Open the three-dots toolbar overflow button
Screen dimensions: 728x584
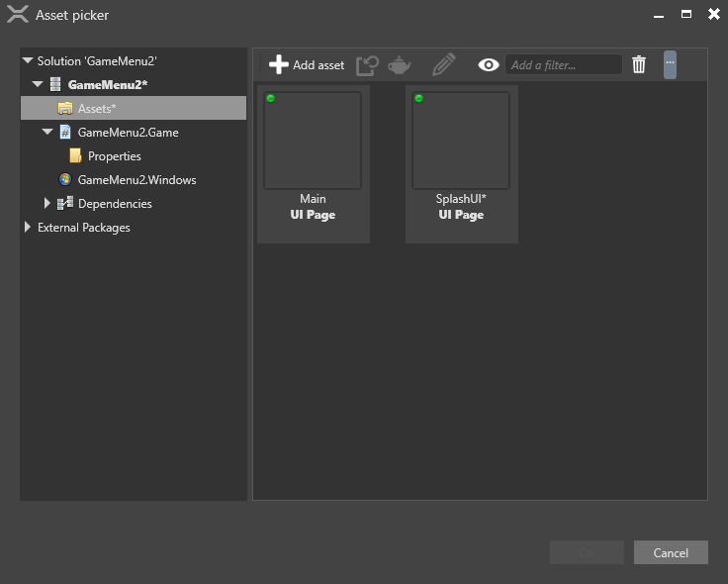670,64
